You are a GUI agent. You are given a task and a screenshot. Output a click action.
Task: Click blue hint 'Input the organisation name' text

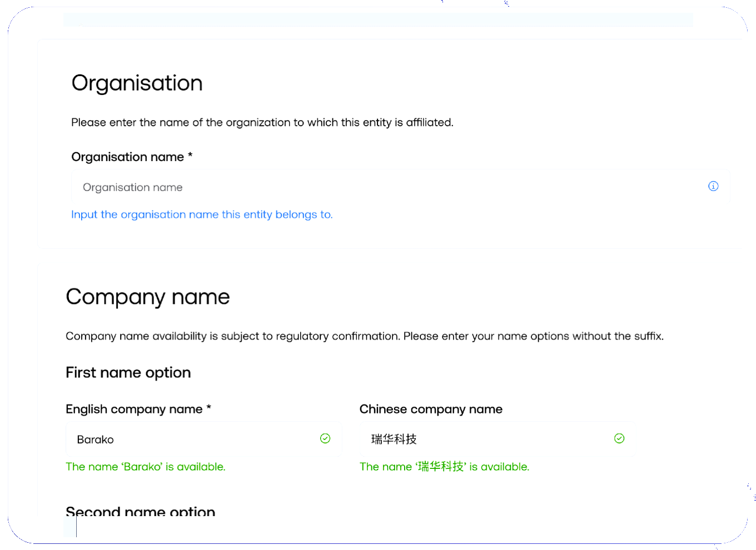tap(202, 215)
